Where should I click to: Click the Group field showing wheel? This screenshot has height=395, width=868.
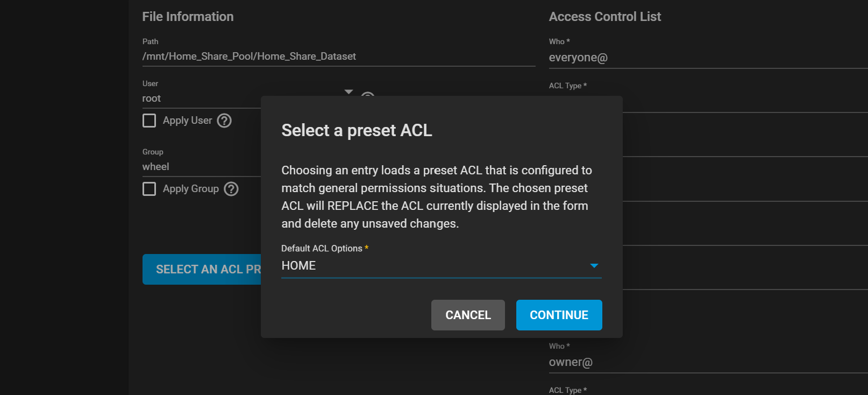coord(199,167)
